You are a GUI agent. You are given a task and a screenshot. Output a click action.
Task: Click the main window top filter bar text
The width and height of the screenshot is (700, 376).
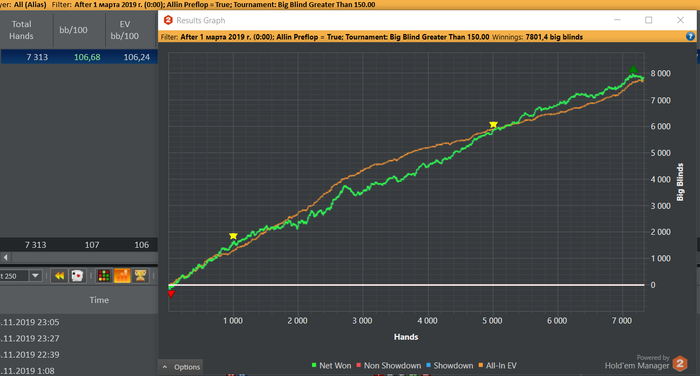pyautogui.click(x=188, y=4)
